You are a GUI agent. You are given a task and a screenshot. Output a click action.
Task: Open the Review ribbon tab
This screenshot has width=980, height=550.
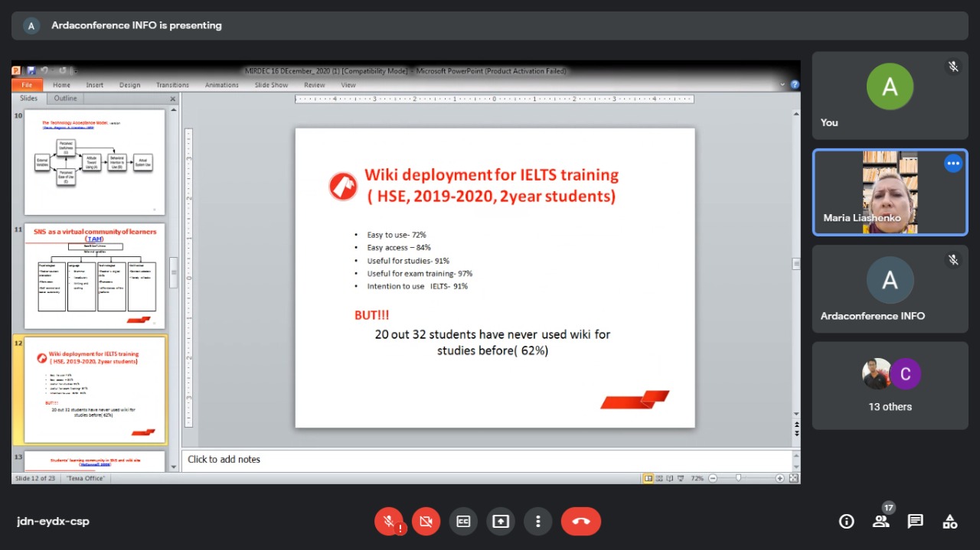315,85
